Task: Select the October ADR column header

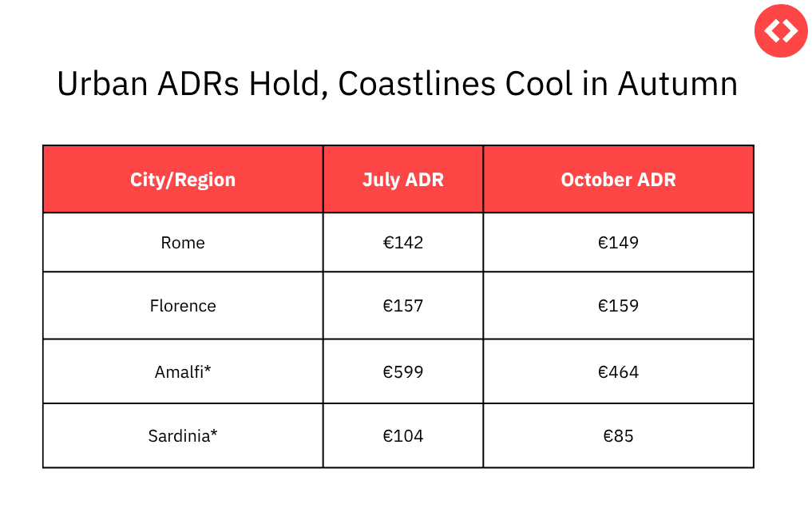Action: coord(618,180)
